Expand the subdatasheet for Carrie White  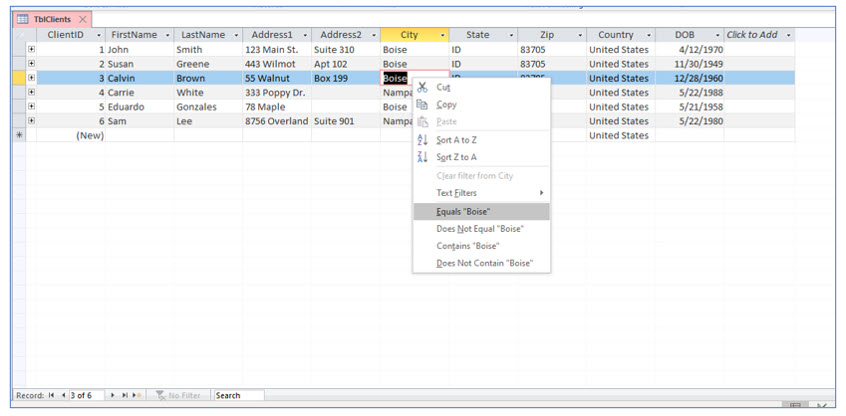pos(31,92)
